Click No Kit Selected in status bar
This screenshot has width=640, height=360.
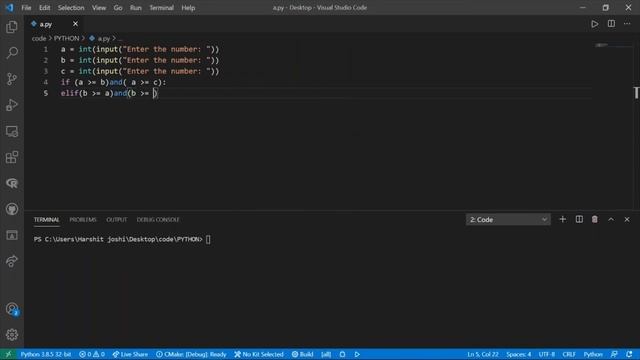click(x=259, y=354)
